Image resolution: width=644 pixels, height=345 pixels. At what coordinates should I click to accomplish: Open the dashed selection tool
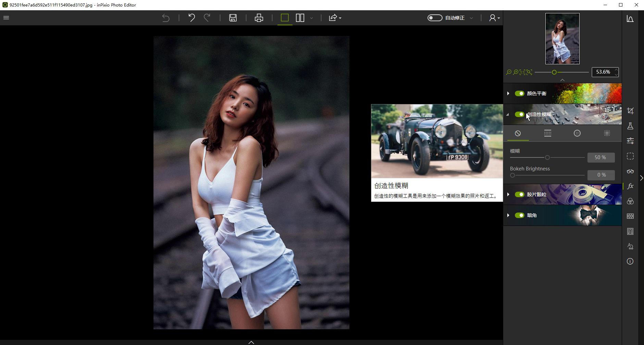click(630, 156)
